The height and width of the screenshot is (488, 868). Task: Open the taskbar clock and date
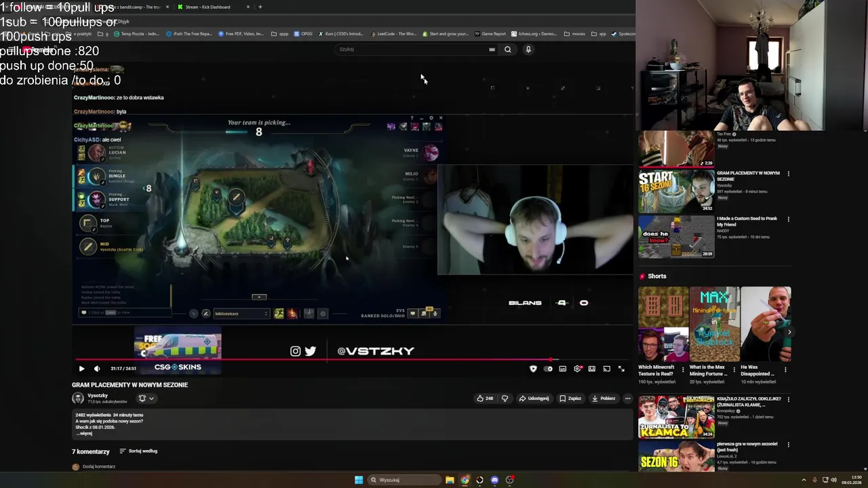coord(851,480)
